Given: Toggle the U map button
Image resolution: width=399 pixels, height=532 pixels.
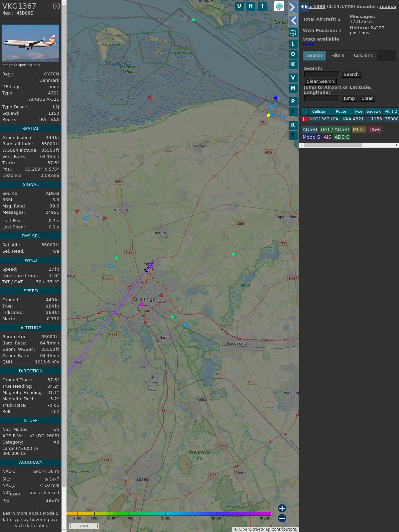Looking at the screenshot, I should pos(239,6).
